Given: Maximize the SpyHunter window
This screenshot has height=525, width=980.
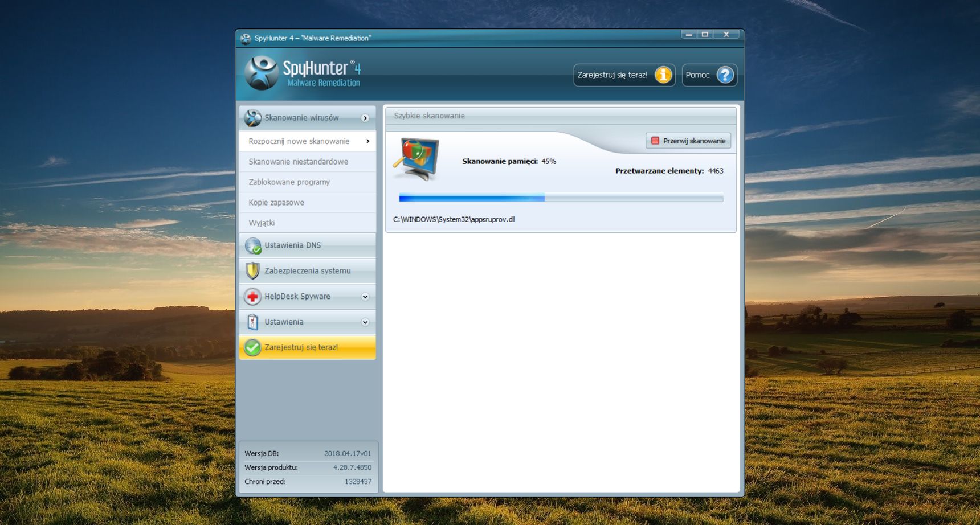Looking at the screenshot, I should tap(705, 35).
